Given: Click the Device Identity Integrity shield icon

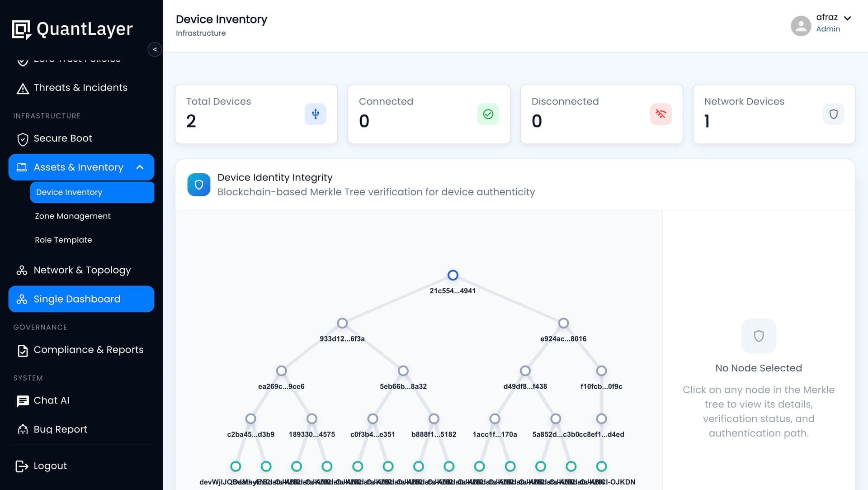Looking at the screenshot, I should click(x=199, y=185).
